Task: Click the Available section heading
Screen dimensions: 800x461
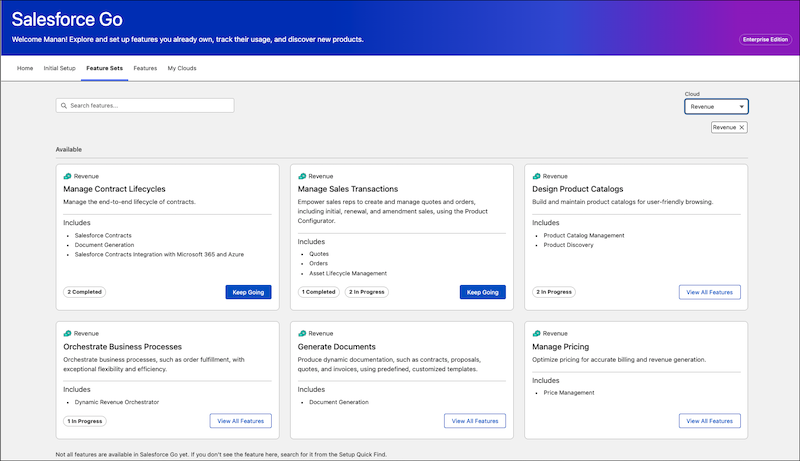Action: pyautogui.click(x=69, y=149)
